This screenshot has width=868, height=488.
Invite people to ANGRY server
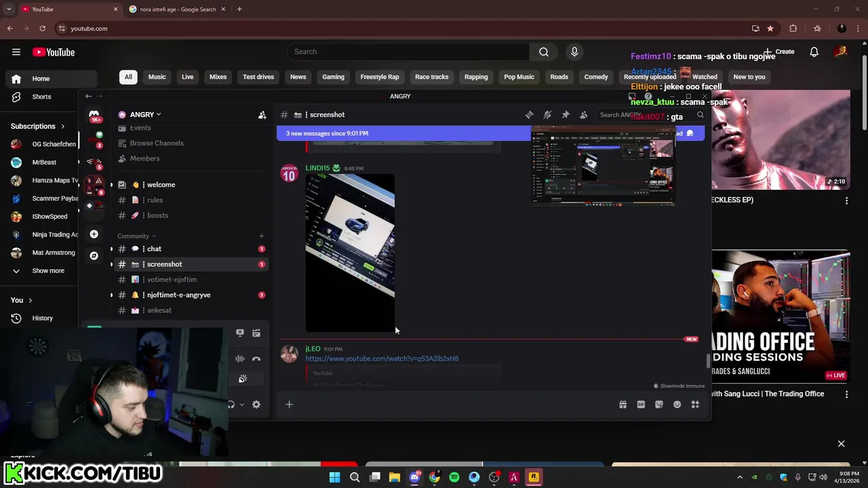click(262, 115)
